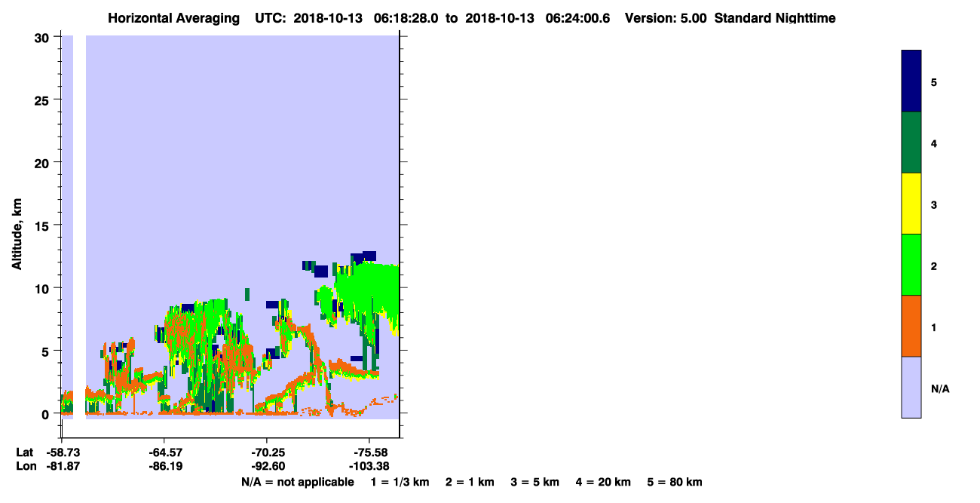Screen dimensions: 980x503
Task: Click the colorbar label 3
Action: (x=934, y=204)
